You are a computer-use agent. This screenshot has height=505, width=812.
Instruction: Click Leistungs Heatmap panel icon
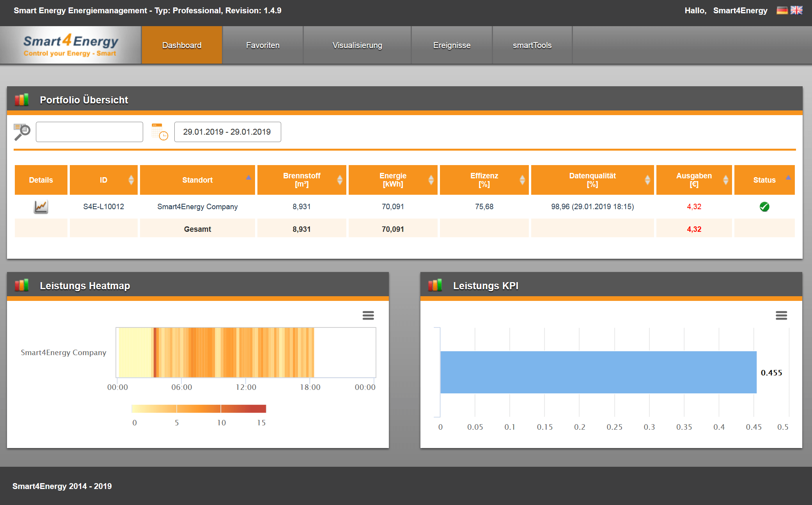coord(22,285)
